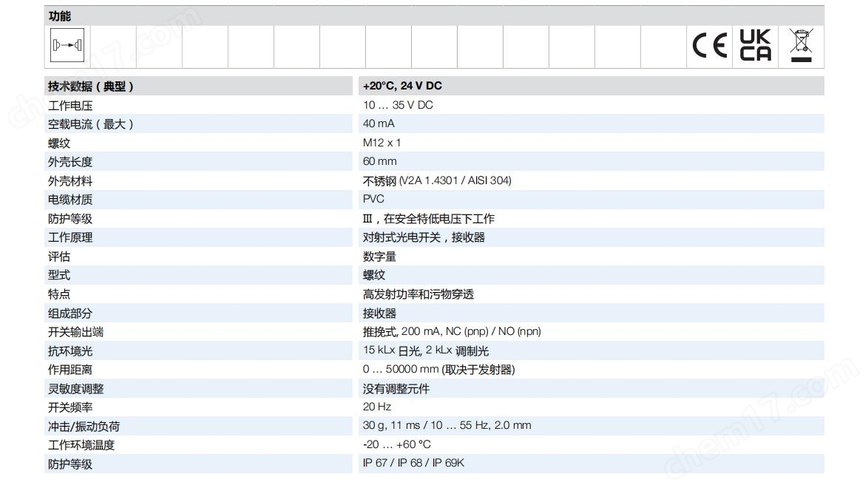868x488 pixels.
Task: Select 不锈钢 (V2A 1.4301 / AISI 304)
Action: pyautogui.click(x=437, y=180)
